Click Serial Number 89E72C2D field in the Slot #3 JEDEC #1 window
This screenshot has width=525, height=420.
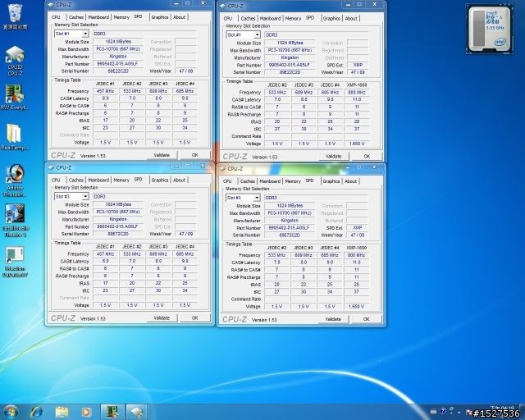click(118, 234)
